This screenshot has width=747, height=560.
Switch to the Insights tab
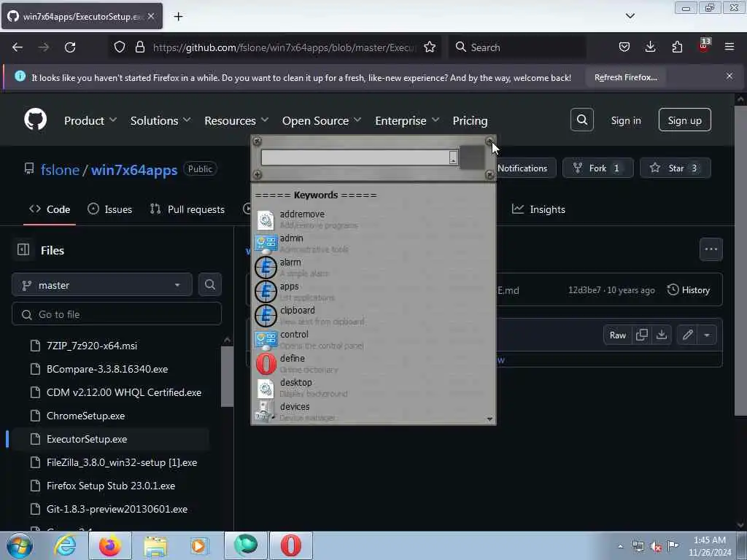coord(539,209)
